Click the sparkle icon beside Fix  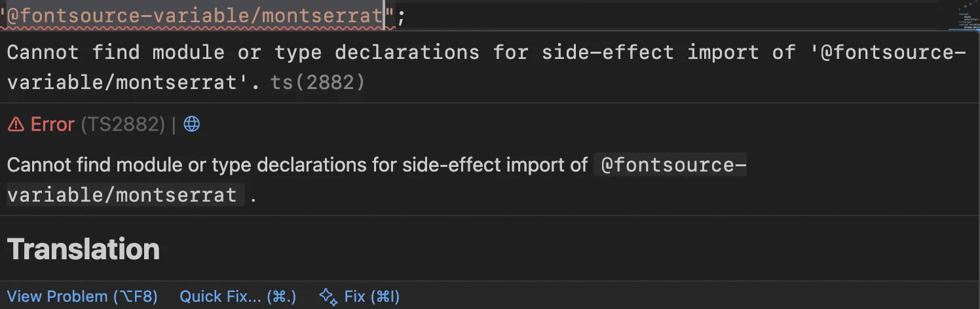(x=328, y=297)
